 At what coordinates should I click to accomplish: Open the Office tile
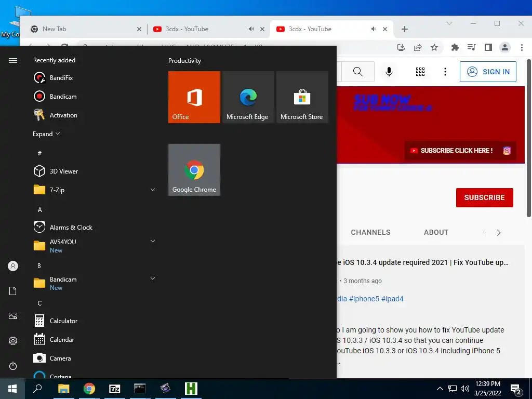(194, 97)
